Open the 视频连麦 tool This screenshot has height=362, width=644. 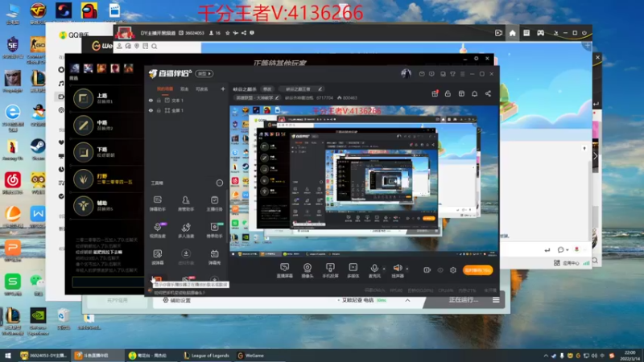(x=158, y=230)
